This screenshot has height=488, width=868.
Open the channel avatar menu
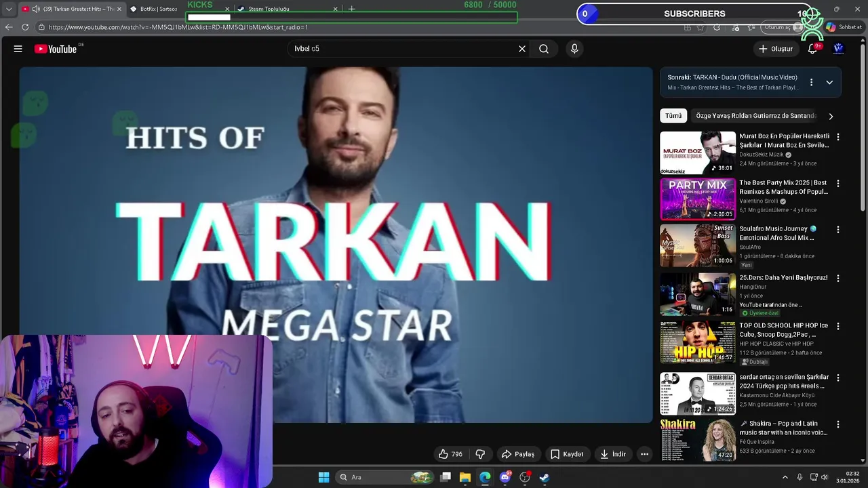[x=838, y=49]
